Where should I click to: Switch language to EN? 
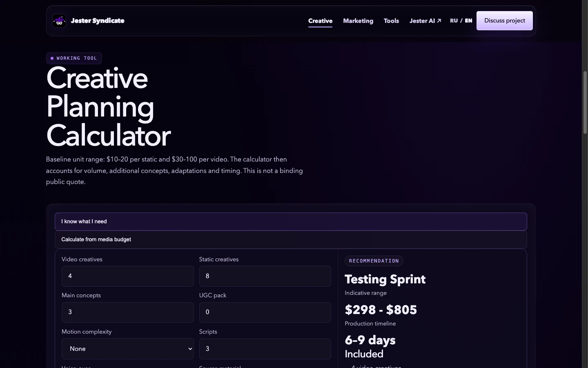(x=468, y=20)
